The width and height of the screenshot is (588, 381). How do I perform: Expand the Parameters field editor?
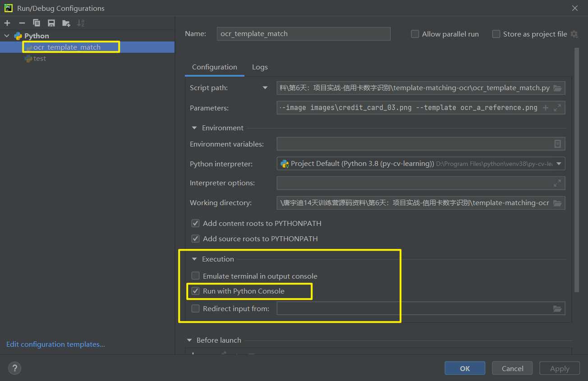[x=557, y=108]
